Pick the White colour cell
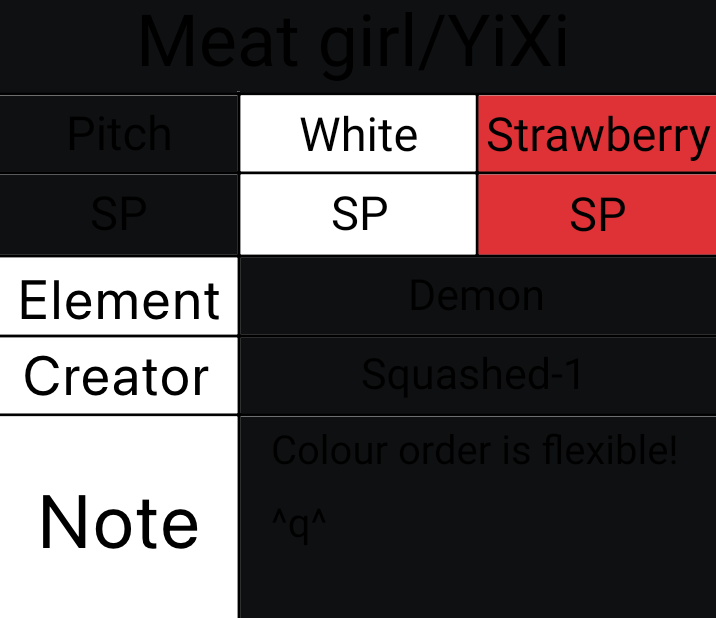The image size is (716, 618). 358,134
